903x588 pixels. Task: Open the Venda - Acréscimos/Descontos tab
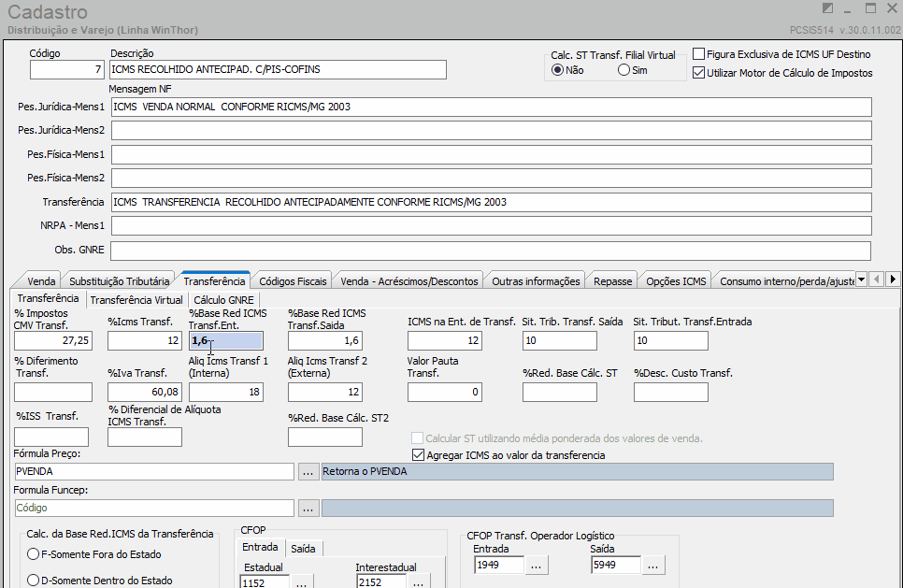(409, 281)
